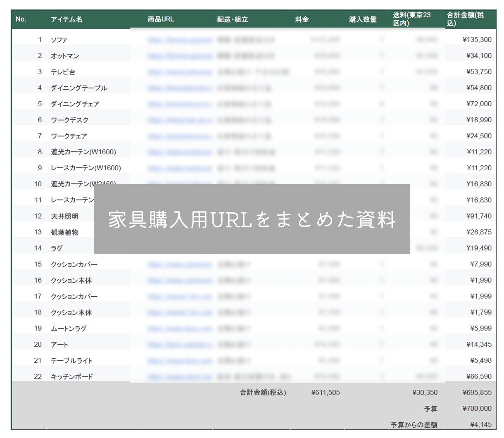Click the ¥611,505 price subtotal
This screenshot has width=504, height=438.
(326, 393)
